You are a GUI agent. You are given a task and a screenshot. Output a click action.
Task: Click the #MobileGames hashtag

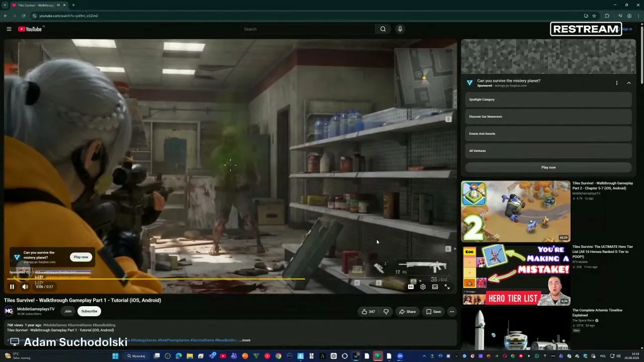point(55,325)
